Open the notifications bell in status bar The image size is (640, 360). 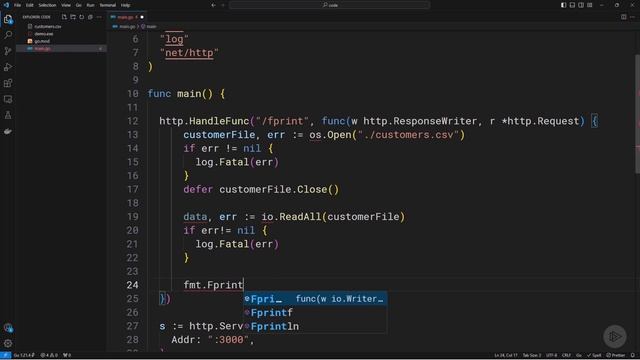pos(633,355)
